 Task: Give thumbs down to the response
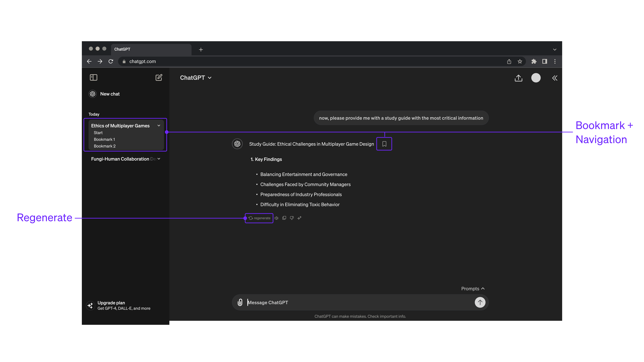292,218
